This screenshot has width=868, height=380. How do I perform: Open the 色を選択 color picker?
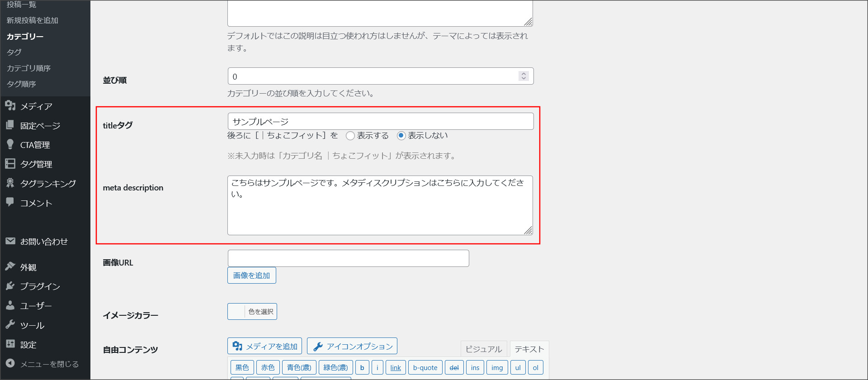coord(252,311)
